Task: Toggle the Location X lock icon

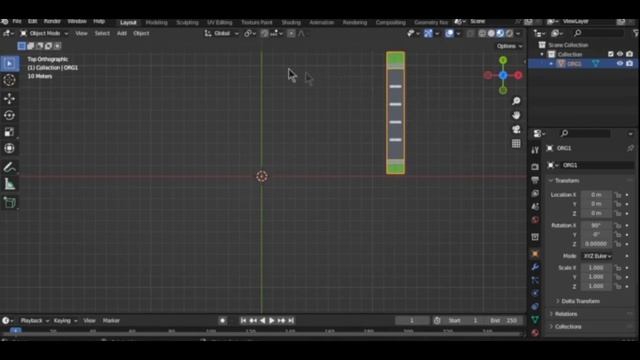Action: (x=618, y=195)
